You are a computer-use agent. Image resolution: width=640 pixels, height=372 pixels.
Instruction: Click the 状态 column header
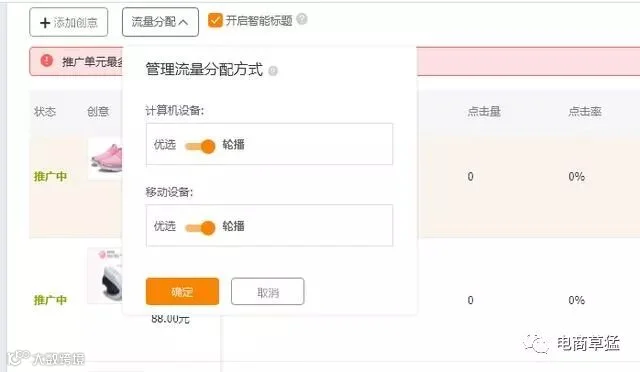pyautogui.click(x=45, y=111)
